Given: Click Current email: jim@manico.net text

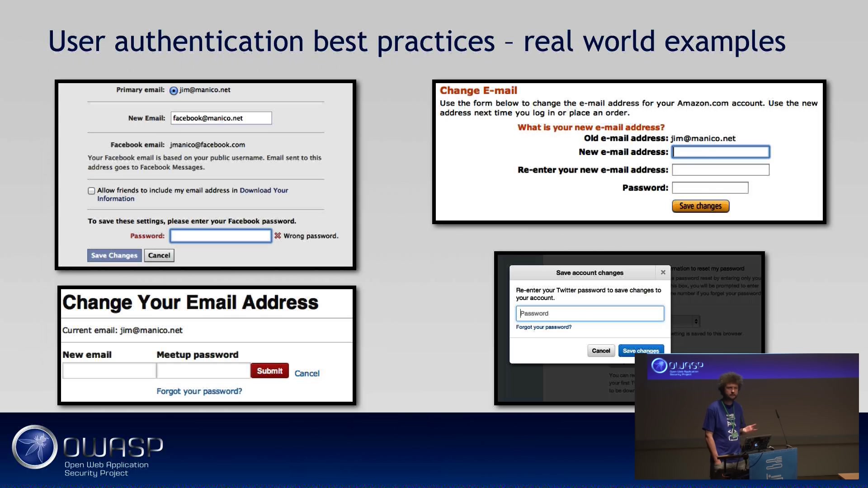Looking at the screenshot, I should 123,330.
